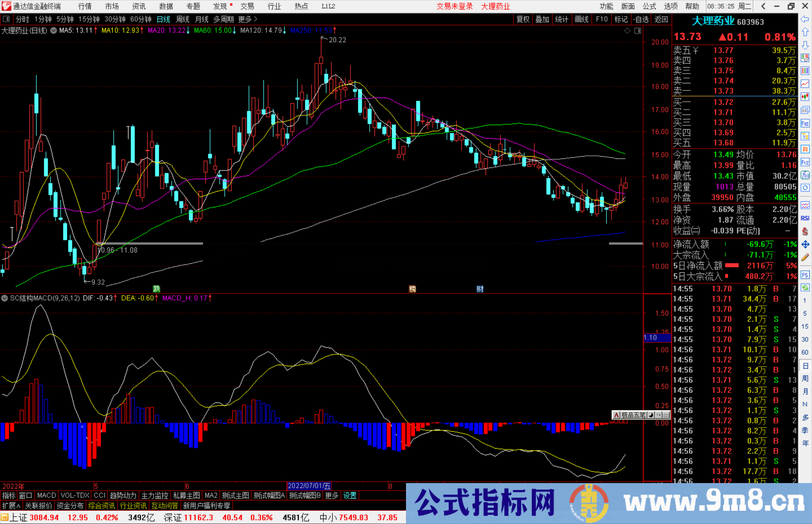Viewport: 812px width, 524px height.
Task: Switch to 15-minute period in right sidebar
Action: pos(805,326)
